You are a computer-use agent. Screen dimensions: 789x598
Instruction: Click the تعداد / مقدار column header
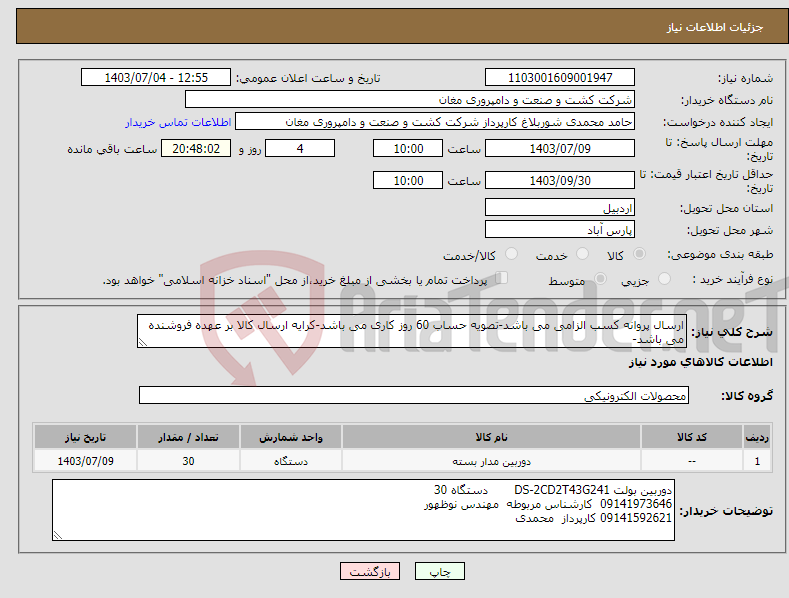point(188,437)
